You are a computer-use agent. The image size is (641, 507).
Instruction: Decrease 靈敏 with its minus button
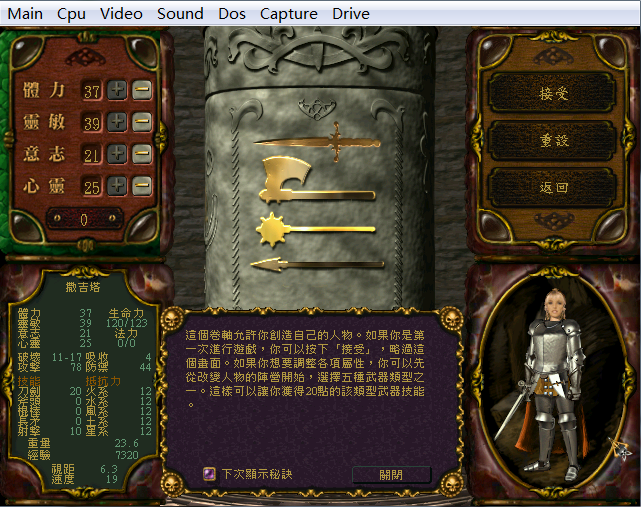coord(142,122)
